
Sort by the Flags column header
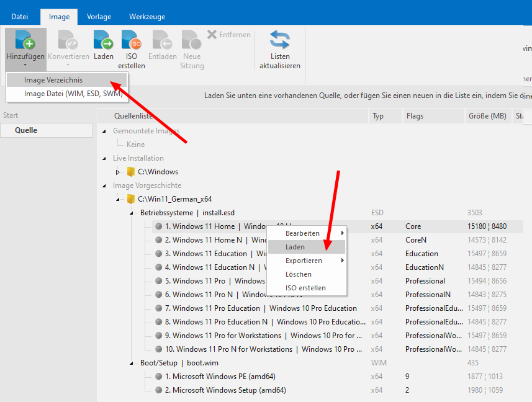[433, 116]
